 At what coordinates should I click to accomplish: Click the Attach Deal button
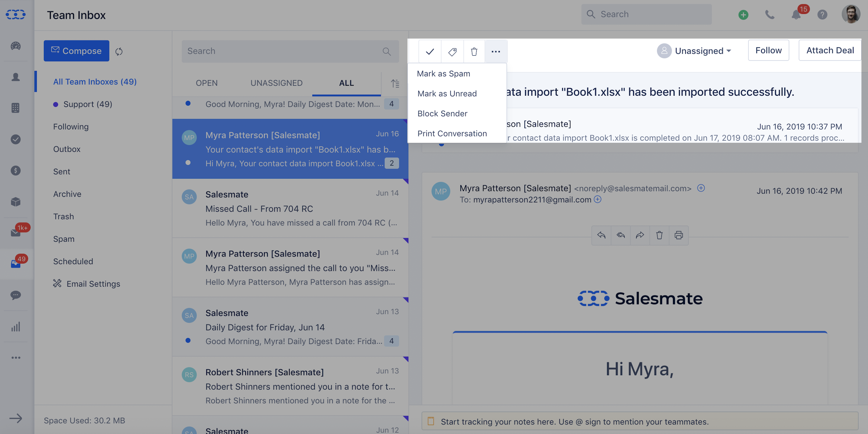(x=830, y=50)
